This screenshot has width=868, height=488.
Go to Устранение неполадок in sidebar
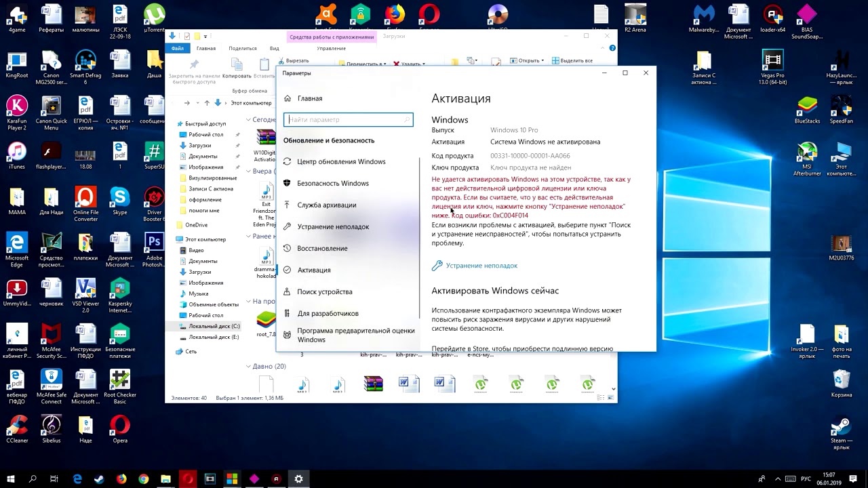pos(326,226)
